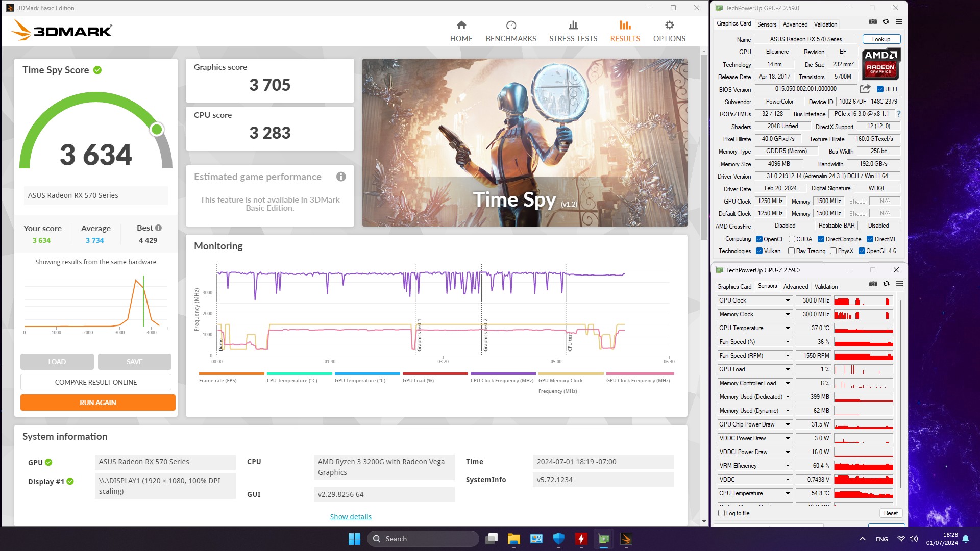Enable Log to file checkbox
This screenshot has width=980, height=551.
point(721,513)
